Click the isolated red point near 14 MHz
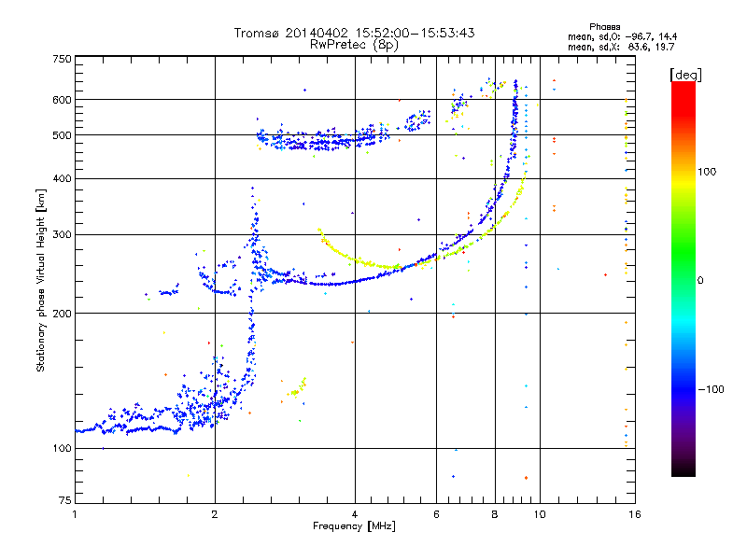Screen dimensions: 747x560 coord(605,274)
